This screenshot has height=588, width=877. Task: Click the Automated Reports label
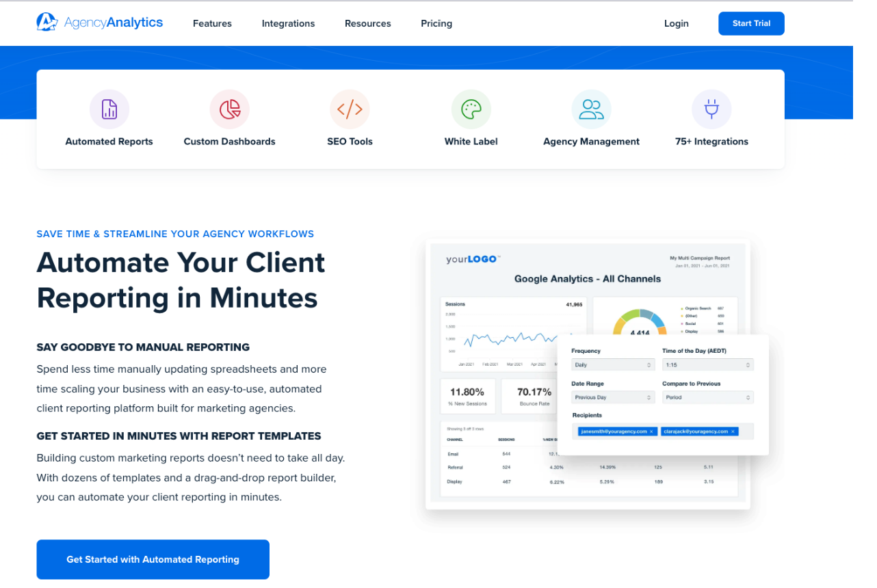[x=109, y=142]
